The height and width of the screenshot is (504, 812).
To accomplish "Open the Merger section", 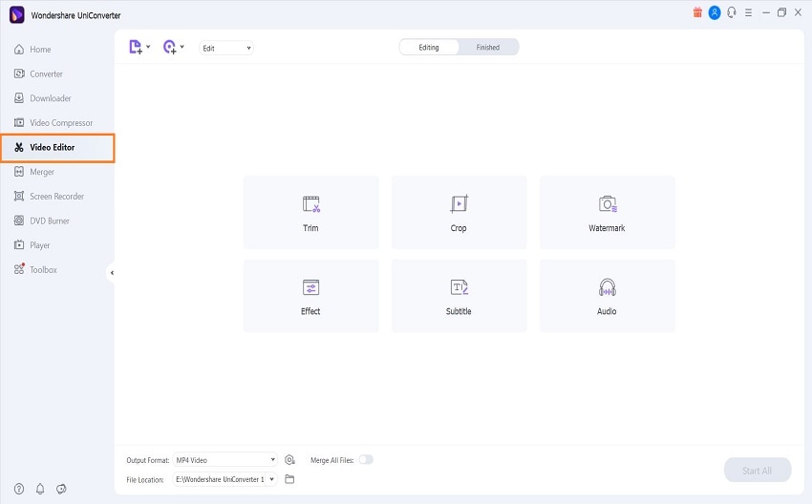I will pyautogui.click(x=34, y=172).
